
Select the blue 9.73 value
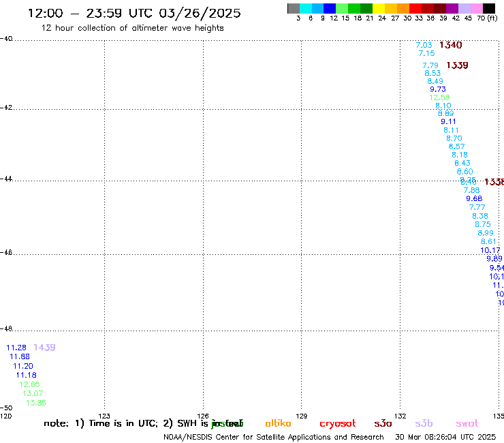click(x=438, y=89)
